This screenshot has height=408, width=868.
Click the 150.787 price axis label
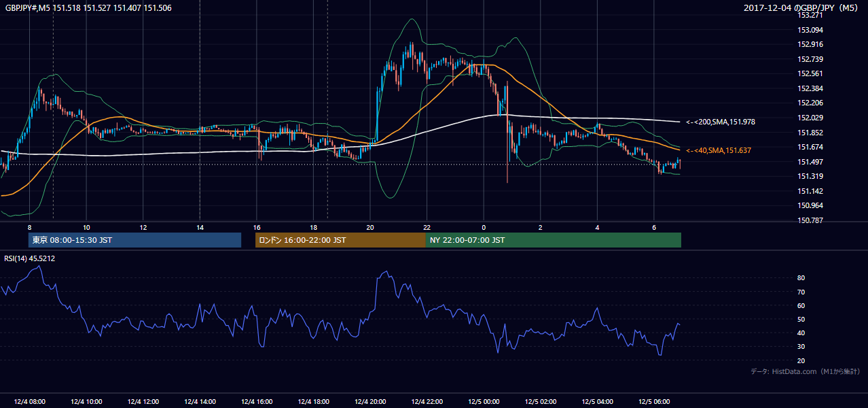(810, 220)
